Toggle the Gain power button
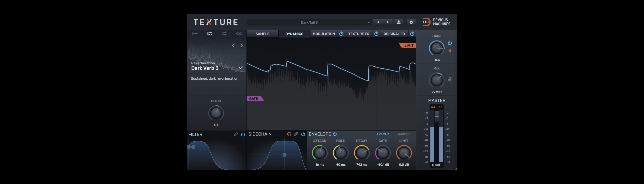Image resolution: width=644 pixels, height=184 pixels. point(450,43)
